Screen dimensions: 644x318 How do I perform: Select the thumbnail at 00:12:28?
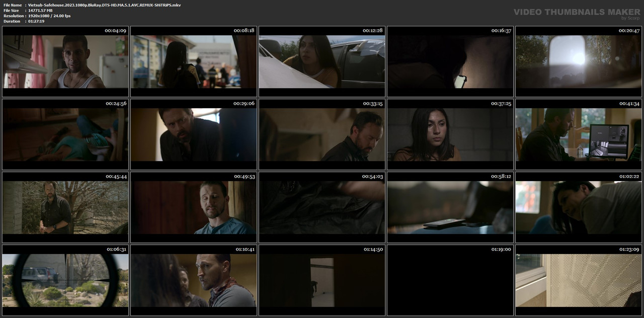322,61
